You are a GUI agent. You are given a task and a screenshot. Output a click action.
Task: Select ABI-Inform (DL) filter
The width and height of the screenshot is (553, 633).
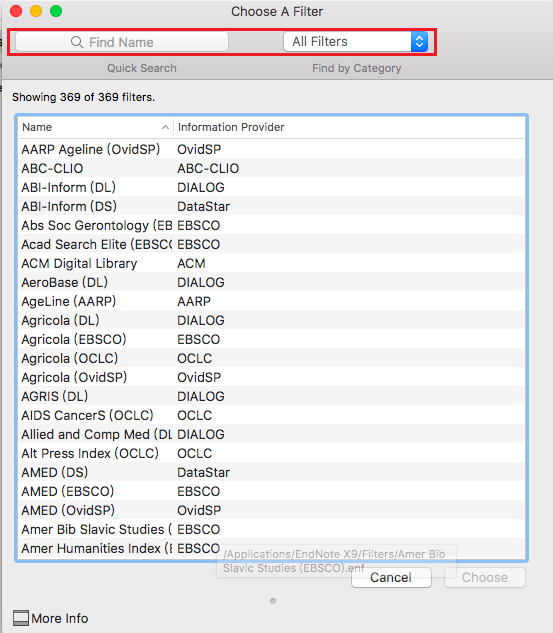coord(271,187)
